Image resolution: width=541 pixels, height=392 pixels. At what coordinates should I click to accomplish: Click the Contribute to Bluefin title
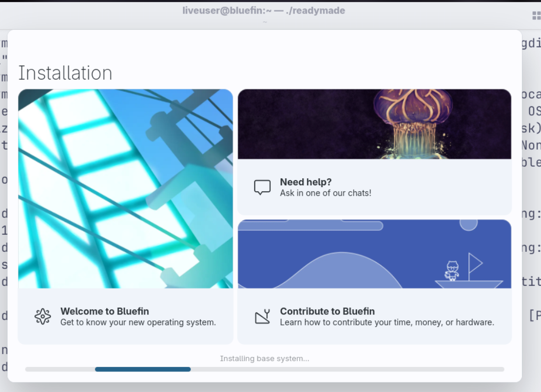pyautogui.click(x=327, y=311)
